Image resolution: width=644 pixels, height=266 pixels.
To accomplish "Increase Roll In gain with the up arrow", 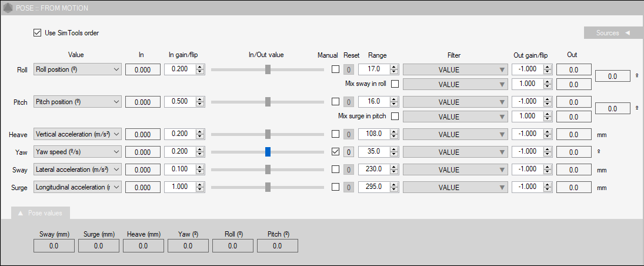I will tap(200, 67).
